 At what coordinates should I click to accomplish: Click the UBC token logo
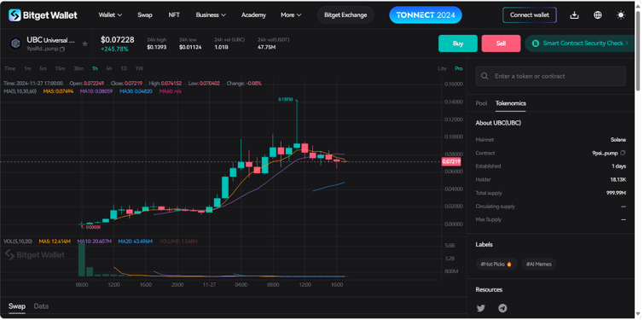16,44
